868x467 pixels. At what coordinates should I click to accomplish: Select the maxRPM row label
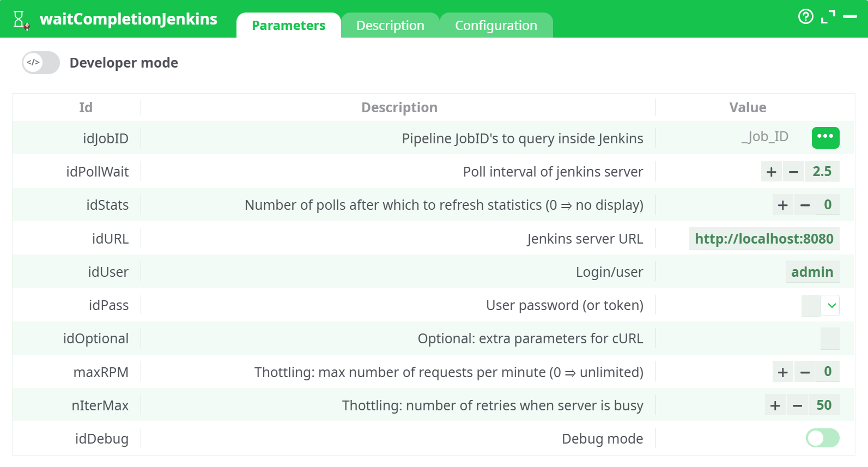(101, 372)
